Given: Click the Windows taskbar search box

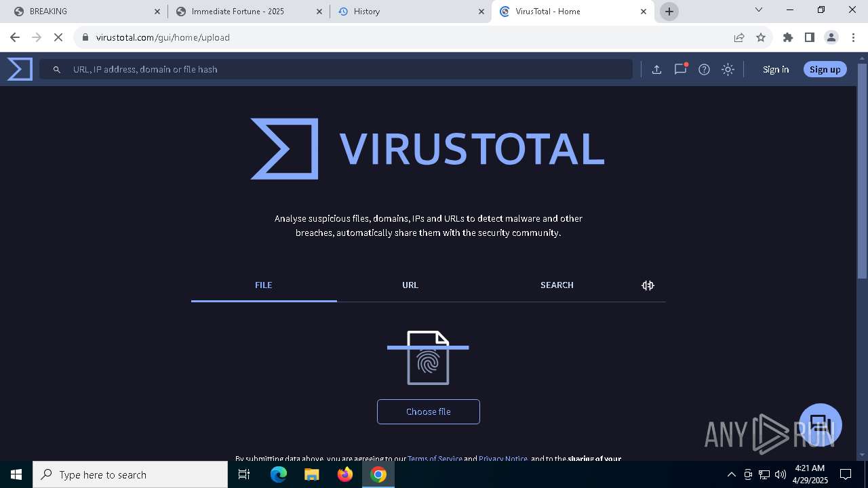Looking at the screenshot, I should (x=130, y=474).
